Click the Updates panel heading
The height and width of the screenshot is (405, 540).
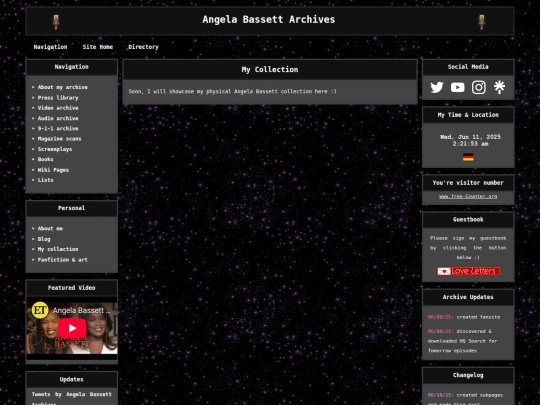(x=72, y=379)
